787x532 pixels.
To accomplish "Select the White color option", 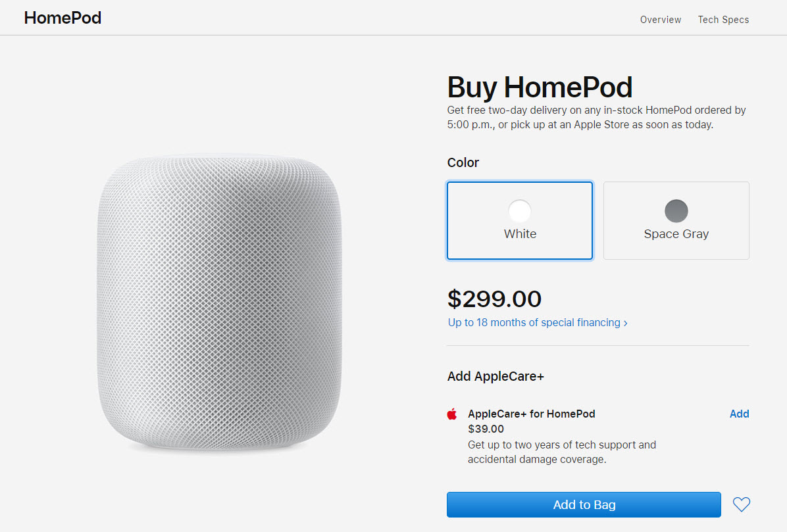I will 520,220.
